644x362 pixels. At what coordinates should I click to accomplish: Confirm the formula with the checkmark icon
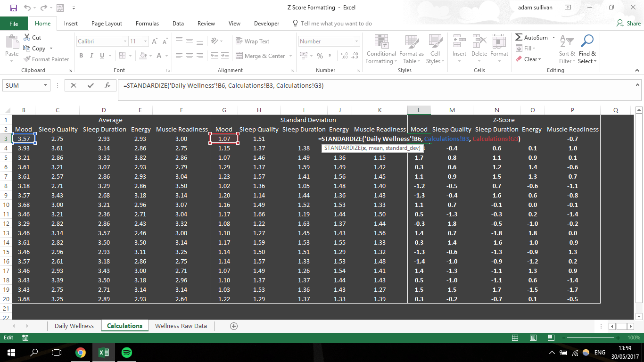tap(90, 86)
